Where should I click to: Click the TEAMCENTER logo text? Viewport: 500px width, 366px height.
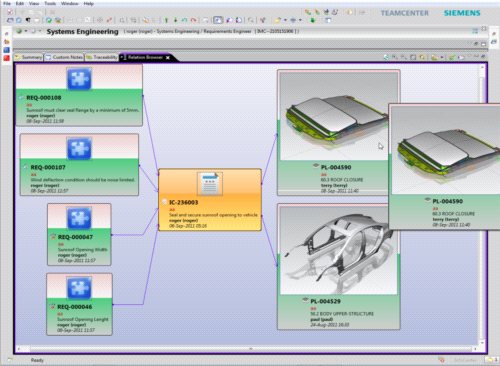pos(405,13)
